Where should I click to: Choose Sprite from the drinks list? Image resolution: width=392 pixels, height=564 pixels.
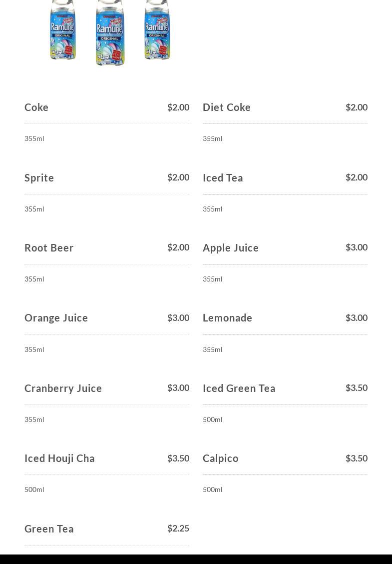(39, 177)
